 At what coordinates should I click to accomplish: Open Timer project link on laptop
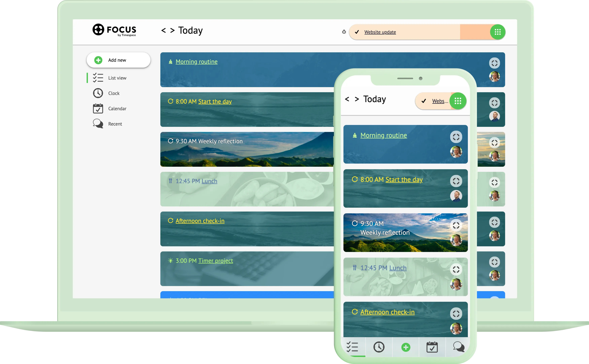point(216,261)
